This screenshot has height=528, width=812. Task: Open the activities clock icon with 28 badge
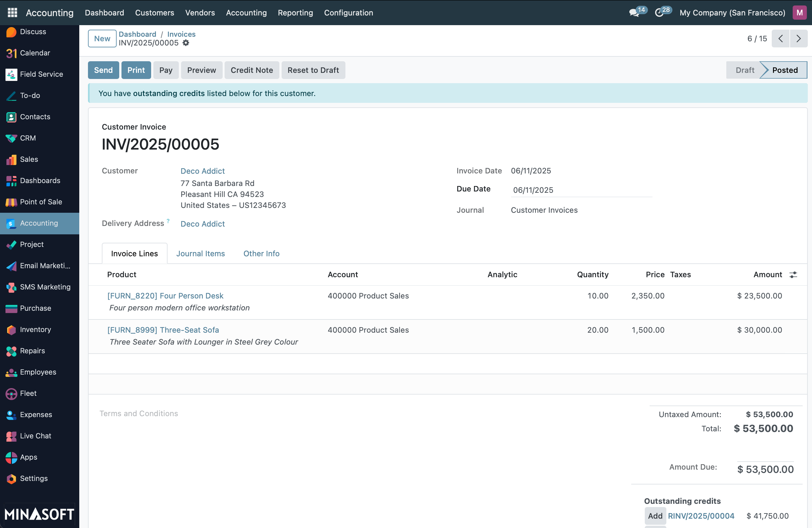click(659, 13)
